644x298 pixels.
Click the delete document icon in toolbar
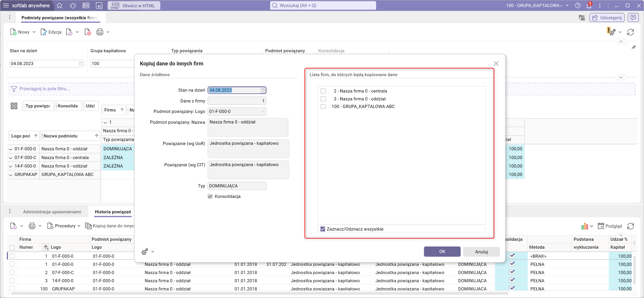pyautogui.click(x=88, y=32)
